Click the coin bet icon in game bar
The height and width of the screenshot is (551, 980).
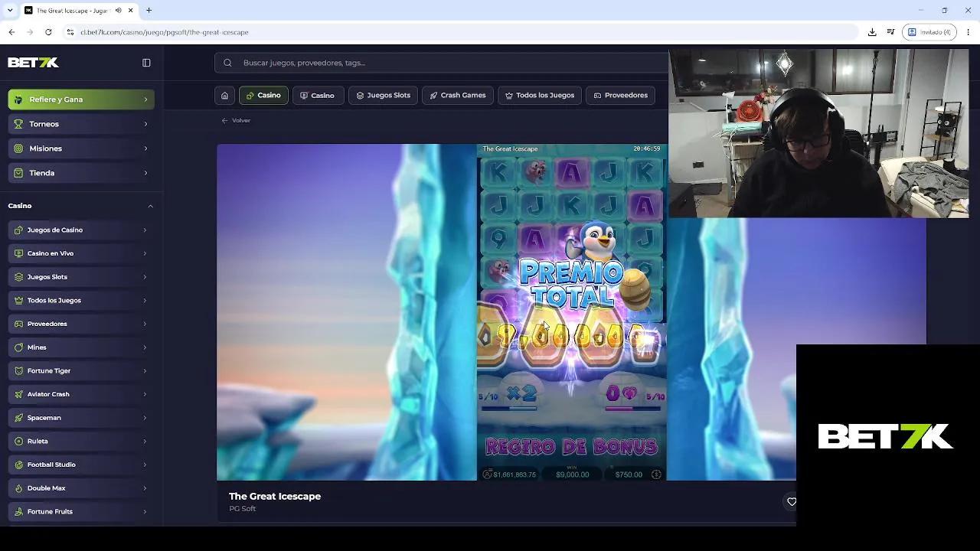tap(656, 474)
